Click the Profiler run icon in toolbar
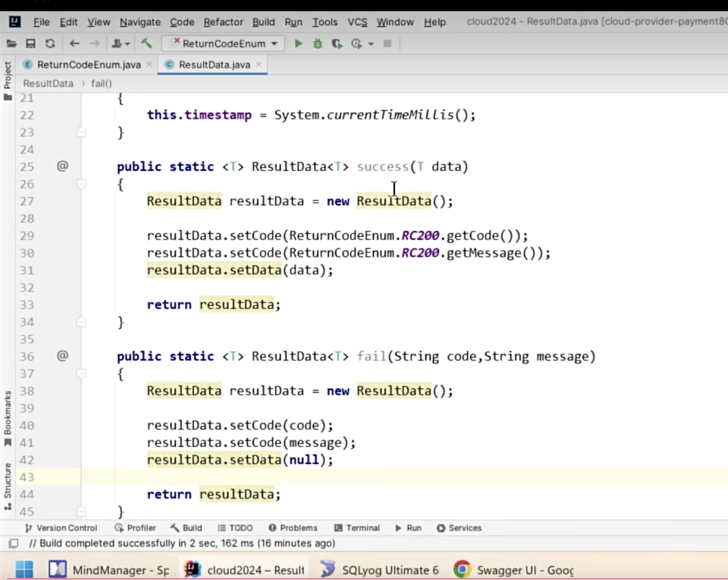Screen dimensions: 728x580 (357, 44)
